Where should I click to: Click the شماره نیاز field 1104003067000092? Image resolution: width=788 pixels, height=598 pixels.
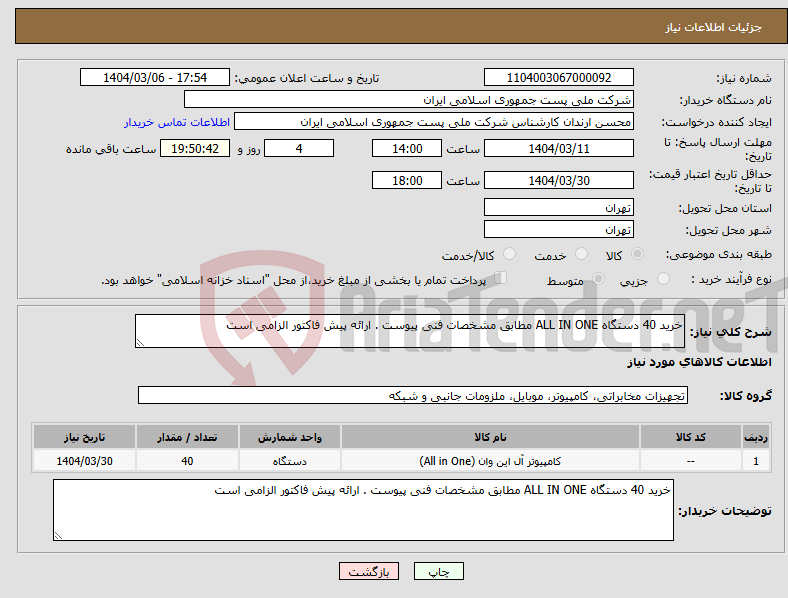[558, 77]
